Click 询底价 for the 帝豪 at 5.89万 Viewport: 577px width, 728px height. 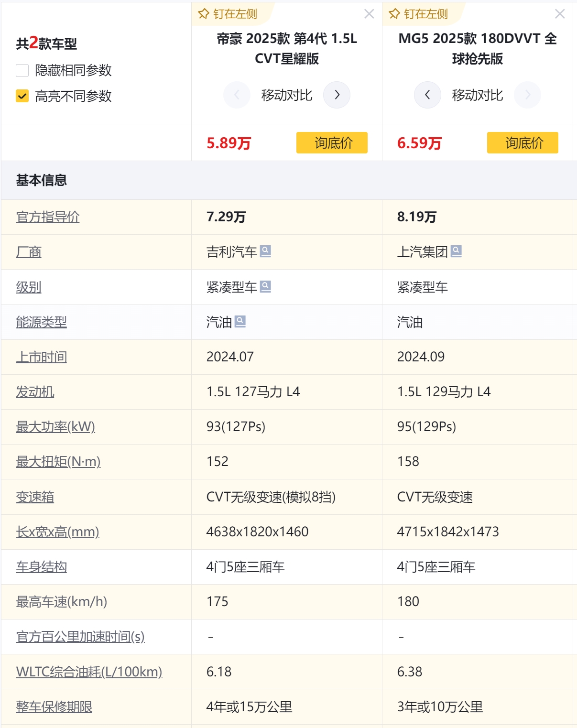click(x=332, y=142)
